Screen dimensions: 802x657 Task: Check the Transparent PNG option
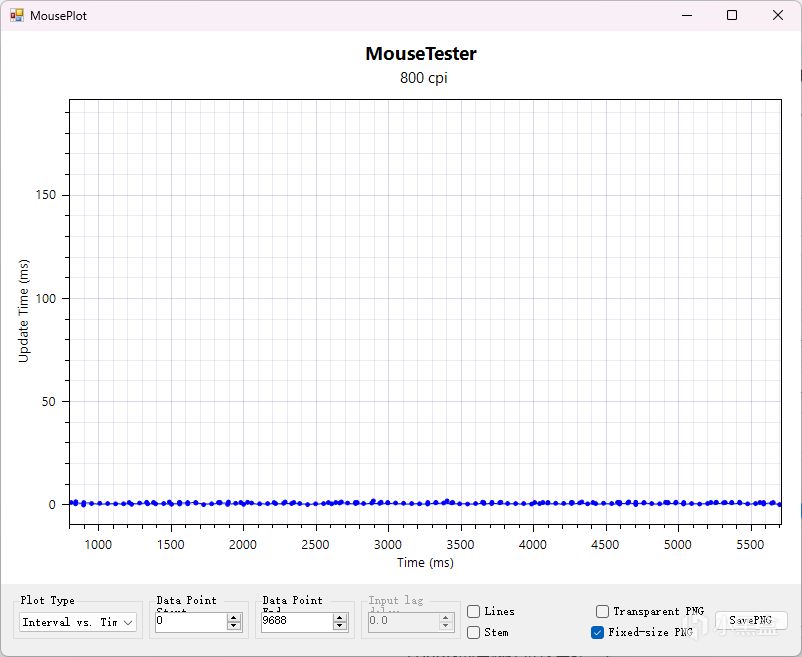(603, 611)
